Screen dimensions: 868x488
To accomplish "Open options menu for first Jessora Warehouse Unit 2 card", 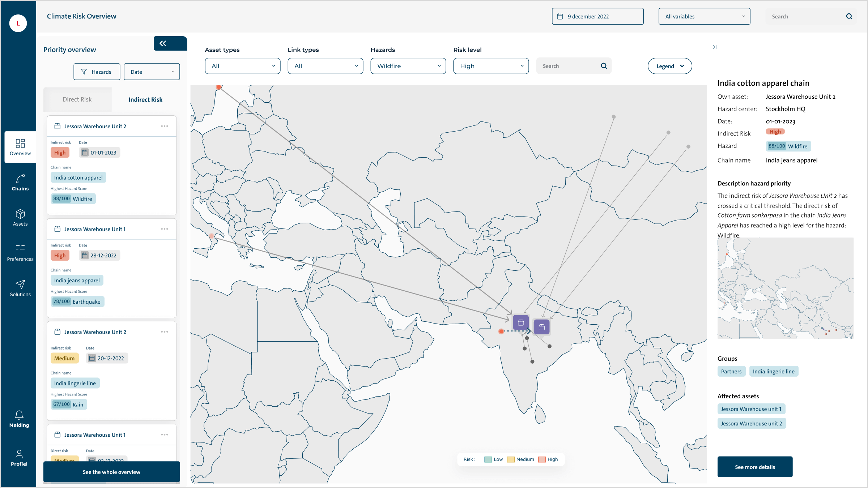I will click(x=165, y=126).
